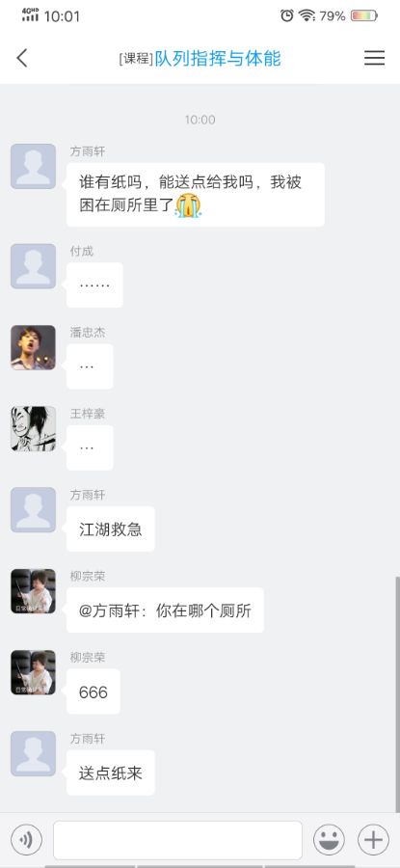Open the emoji smiley picker

tap(330, 840)
